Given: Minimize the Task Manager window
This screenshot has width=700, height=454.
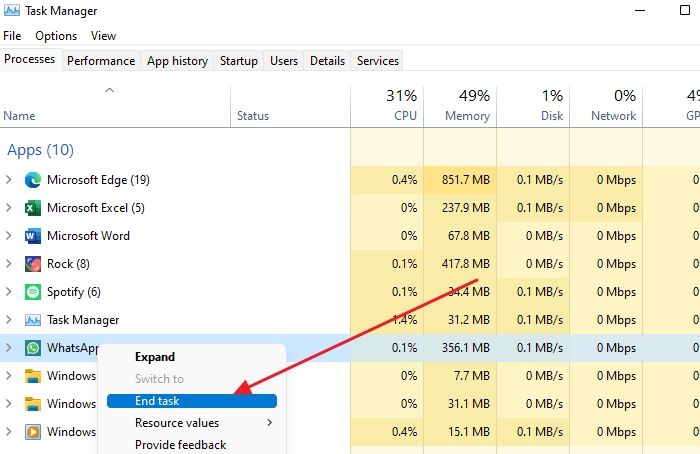Looking at the screenshot, I should [x=640, y=10].
